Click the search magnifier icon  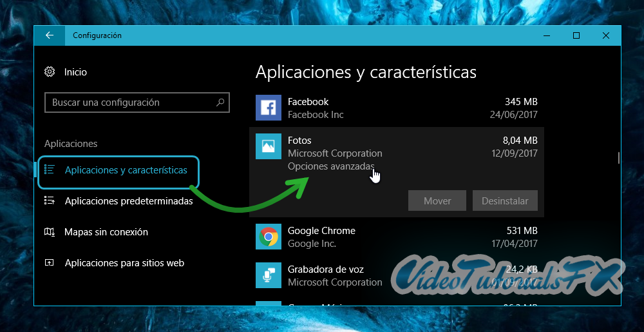(220, 103)
